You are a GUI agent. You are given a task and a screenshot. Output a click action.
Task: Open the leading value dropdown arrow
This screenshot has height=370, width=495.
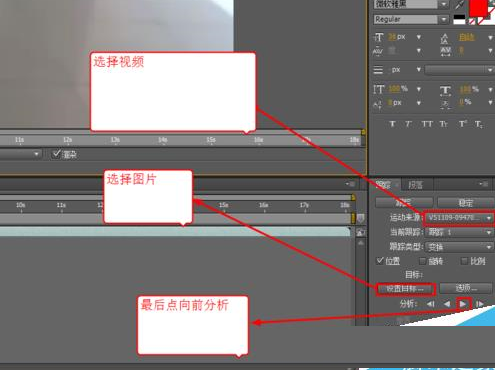[x=490, y=38]
